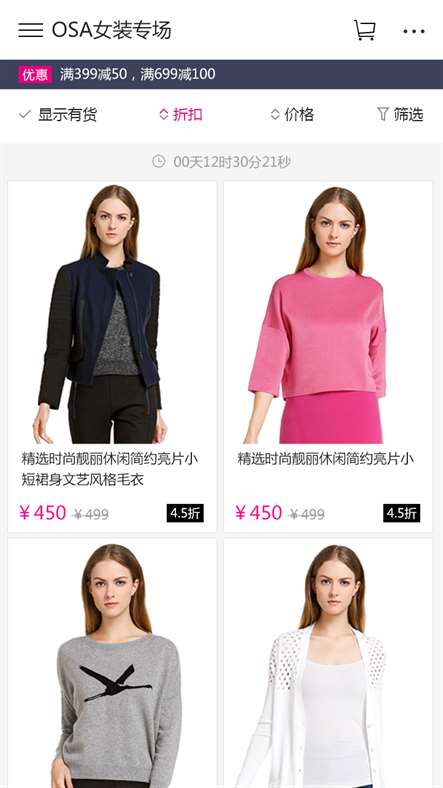Open the navy jacket product title link
Image resolution: width=443 pixels, height=788 pixels.
tap(109, 469)
